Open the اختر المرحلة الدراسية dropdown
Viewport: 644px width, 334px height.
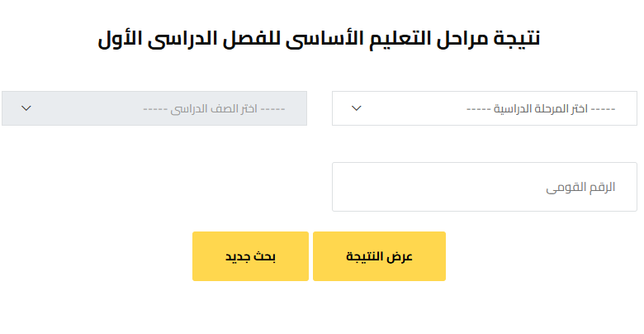[x=484, y=108]
